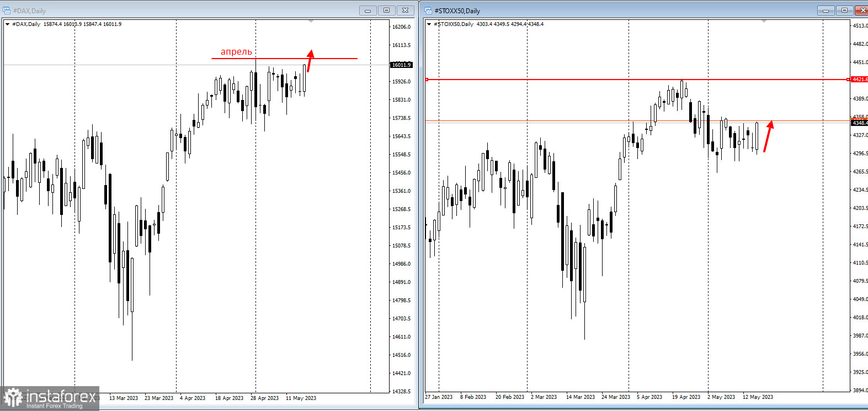Click the #DAX,Daily title bar text

(x=29, y=10)
